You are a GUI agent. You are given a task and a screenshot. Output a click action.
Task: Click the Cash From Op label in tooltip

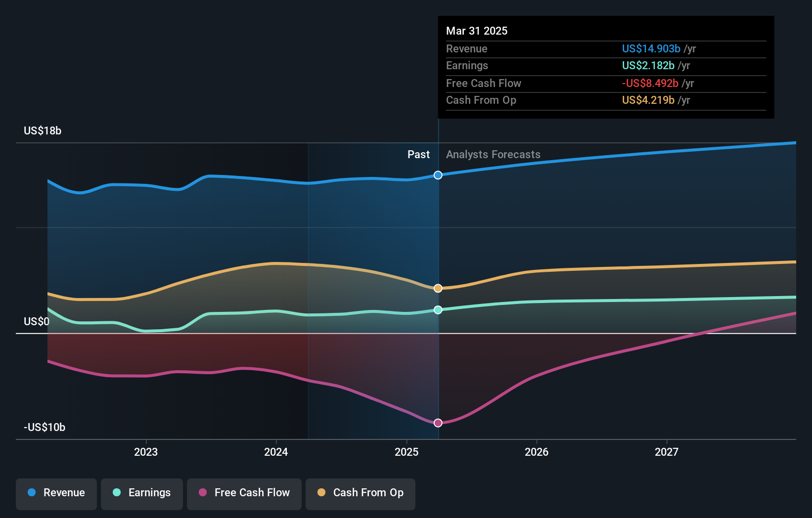click(x=481, y=100)
